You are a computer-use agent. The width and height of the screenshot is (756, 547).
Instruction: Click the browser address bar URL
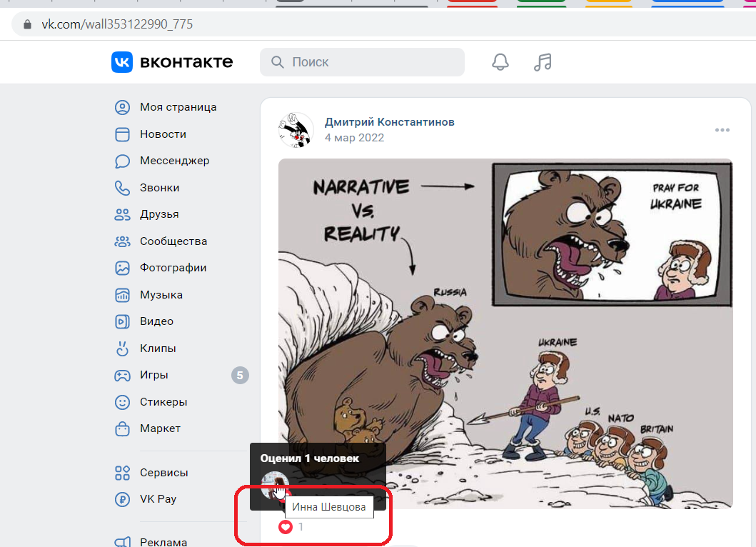pyautogui.click(x=117, y=24)
